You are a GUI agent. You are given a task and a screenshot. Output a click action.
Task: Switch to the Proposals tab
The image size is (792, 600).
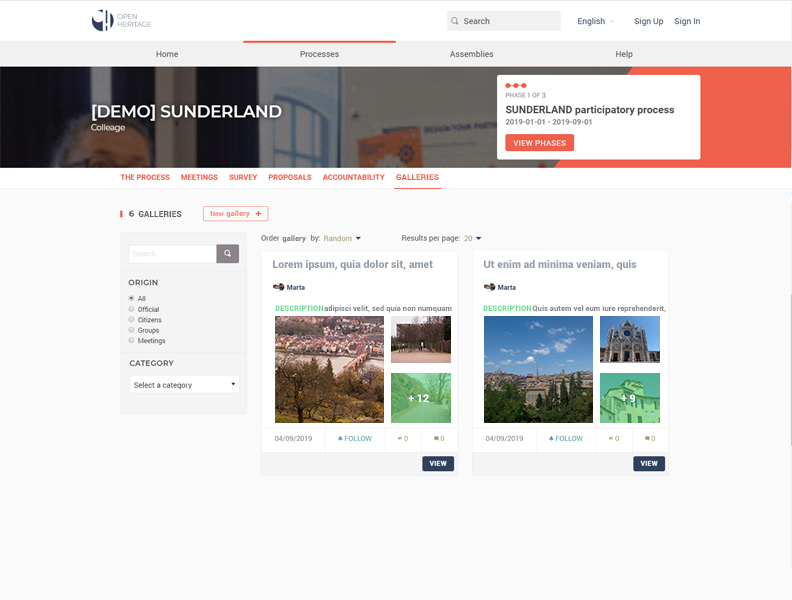(x=290, y=177)
